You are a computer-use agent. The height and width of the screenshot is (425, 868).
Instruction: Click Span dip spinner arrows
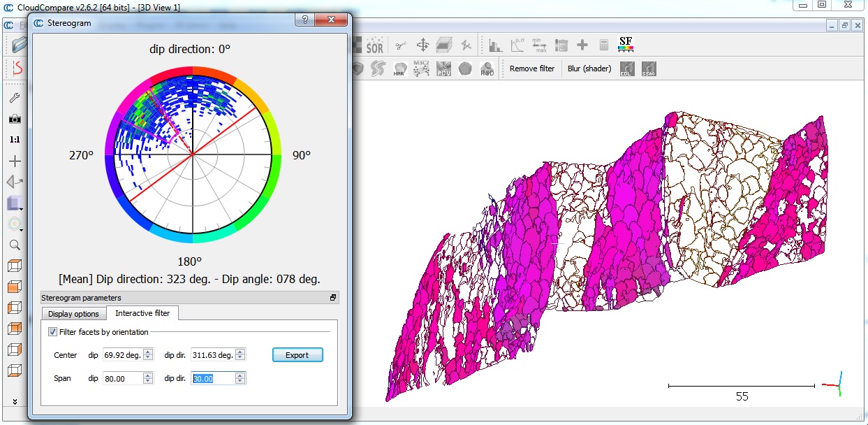(x=148, y=378)
